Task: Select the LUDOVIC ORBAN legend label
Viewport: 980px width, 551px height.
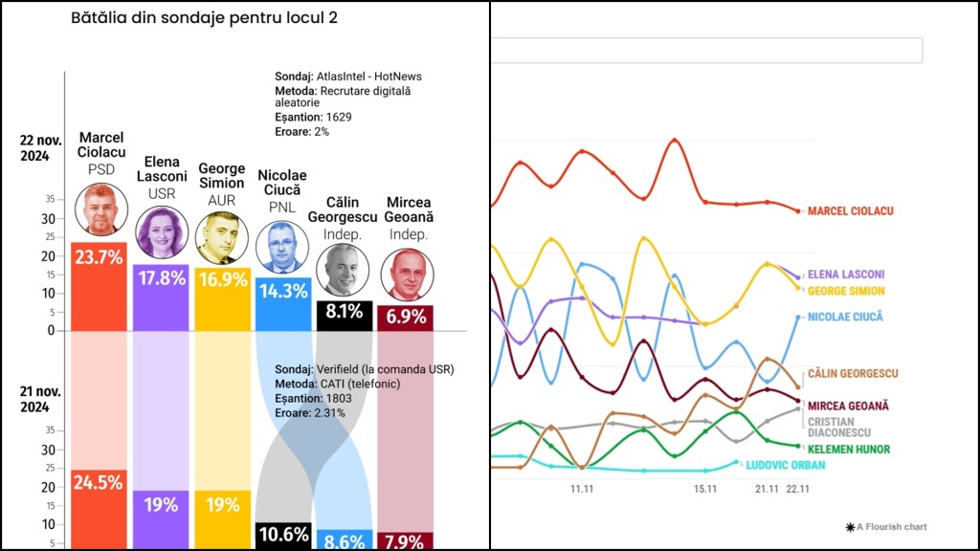Action: 785,465
